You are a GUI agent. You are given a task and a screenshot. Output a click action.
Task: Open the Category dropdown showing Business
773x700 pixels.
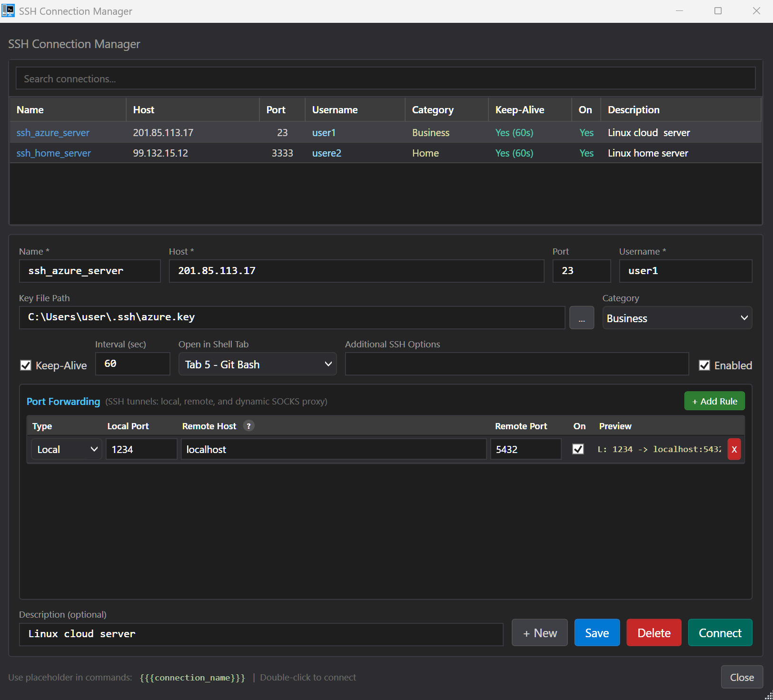tap(677, 318)
